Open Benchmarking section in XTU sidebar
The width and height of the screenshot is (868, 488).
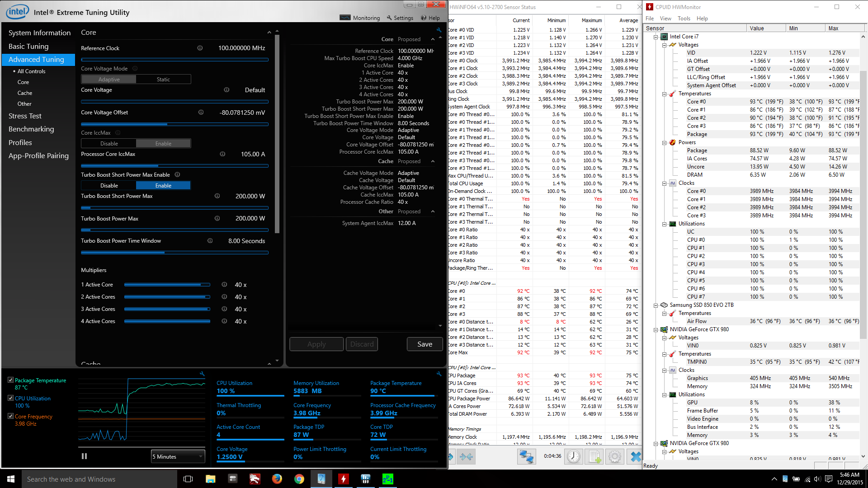31,129
